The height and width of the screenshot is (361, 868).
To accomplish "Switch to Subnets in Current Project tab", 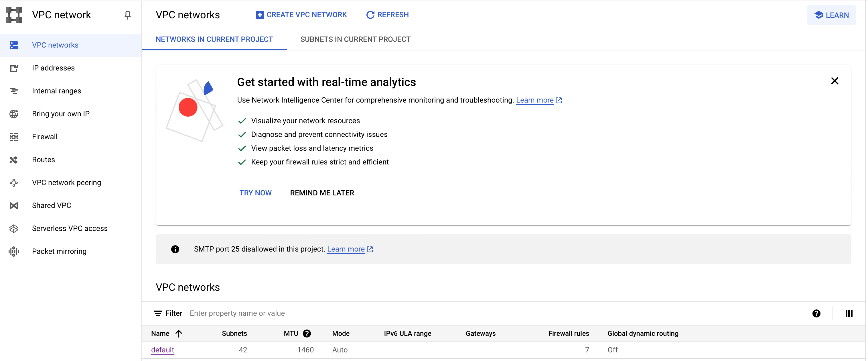I will [x=355, y=39].
